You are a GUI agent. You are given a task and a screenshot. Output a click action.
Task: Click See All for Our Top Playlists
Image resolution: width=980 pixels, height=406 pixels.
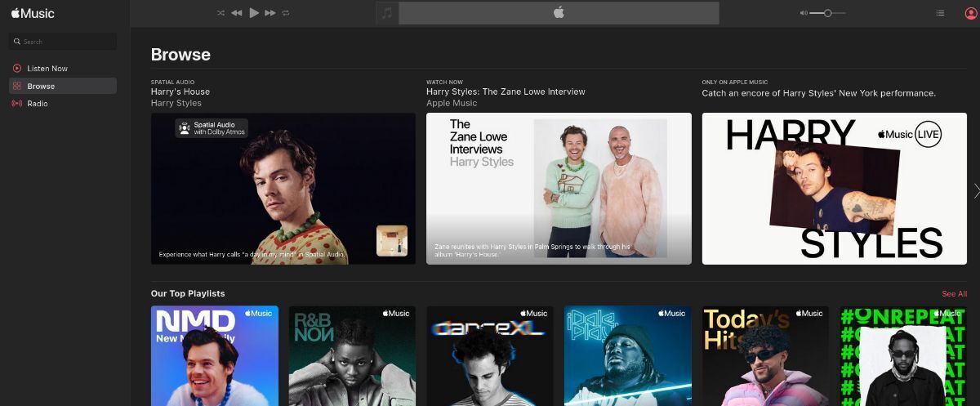[955, 294]
